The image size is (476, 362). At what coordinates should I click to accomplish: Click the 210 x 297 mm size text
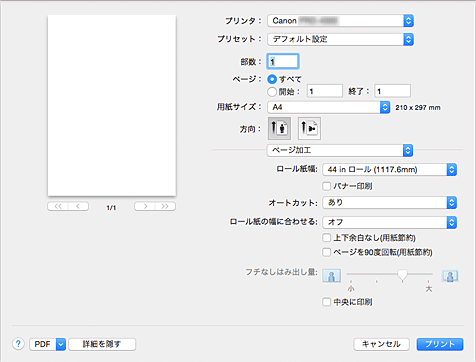(418, 108)
